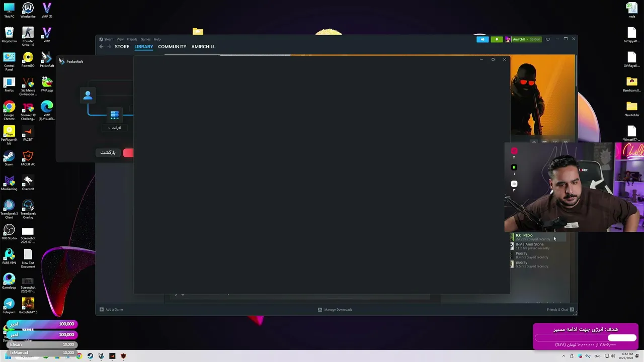
Task: Open the Battlefield 6 desktop shortcut
Action: point(28,306)
